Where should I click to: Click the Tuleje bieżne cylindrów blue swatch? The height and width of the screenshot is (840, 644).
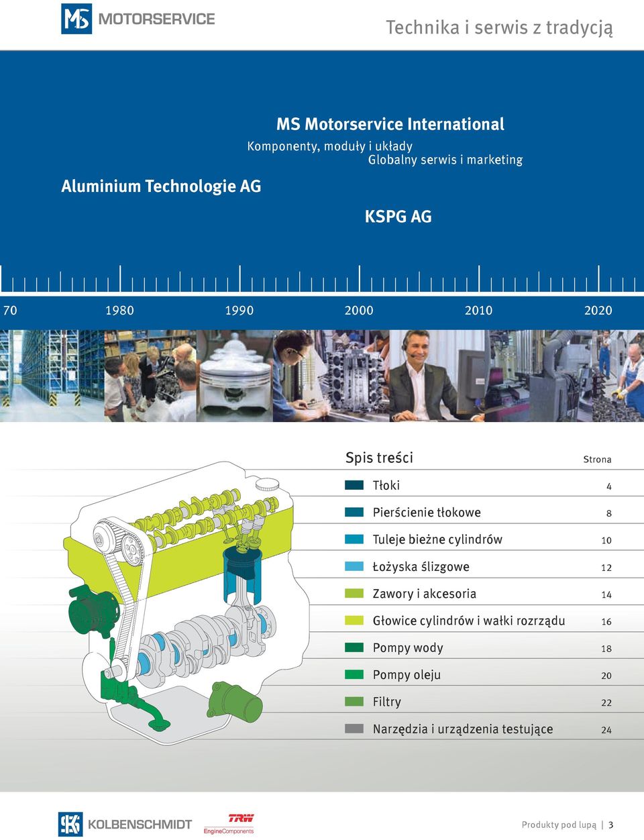354,539
